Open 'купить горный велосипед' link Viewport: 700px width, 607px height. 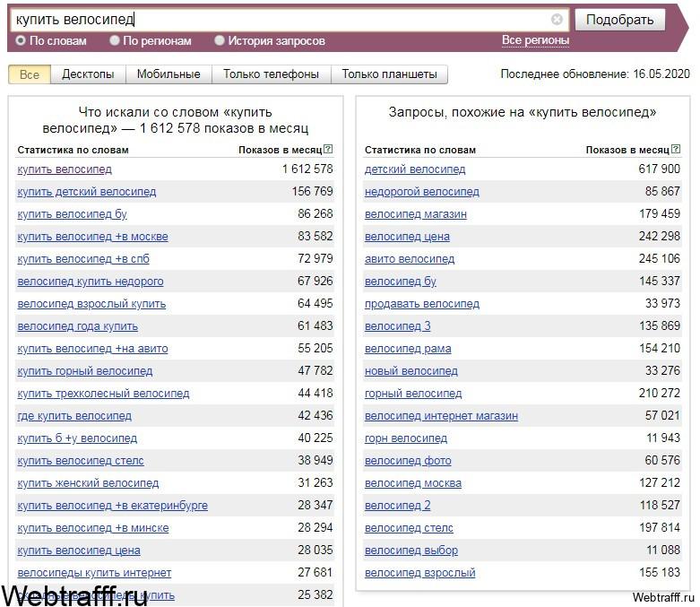coord(85,371)
